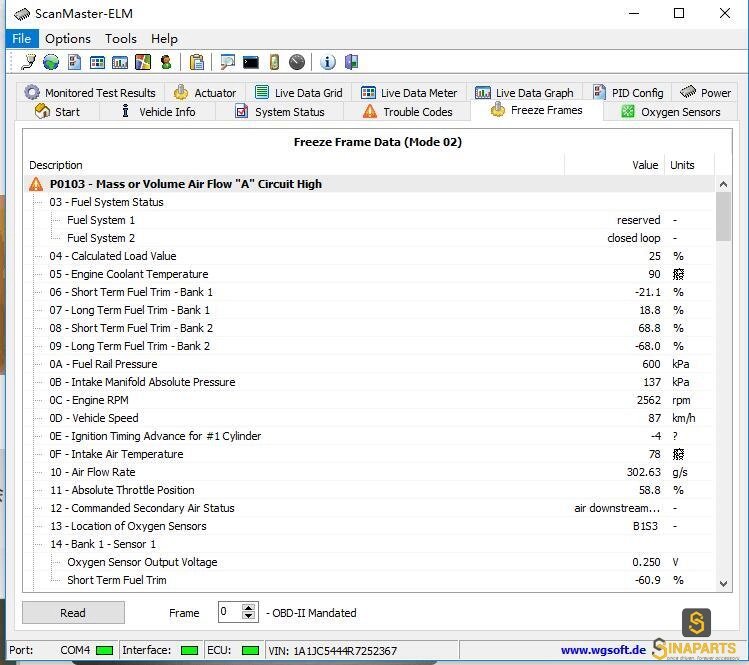Viewport: 749px width, 665px height.
Task: Open the File menu
Action: (x=21, y=39)
